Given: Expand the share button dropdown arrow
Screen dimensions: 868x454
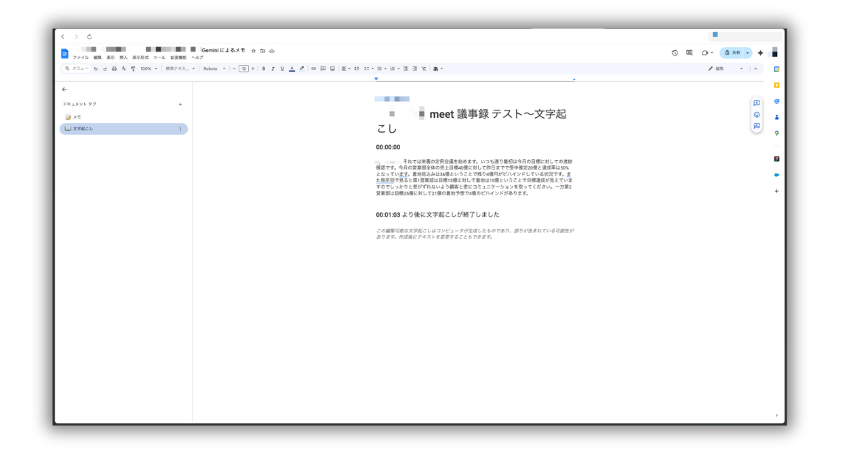Looking at the screenshot, I should pos(748,53).
